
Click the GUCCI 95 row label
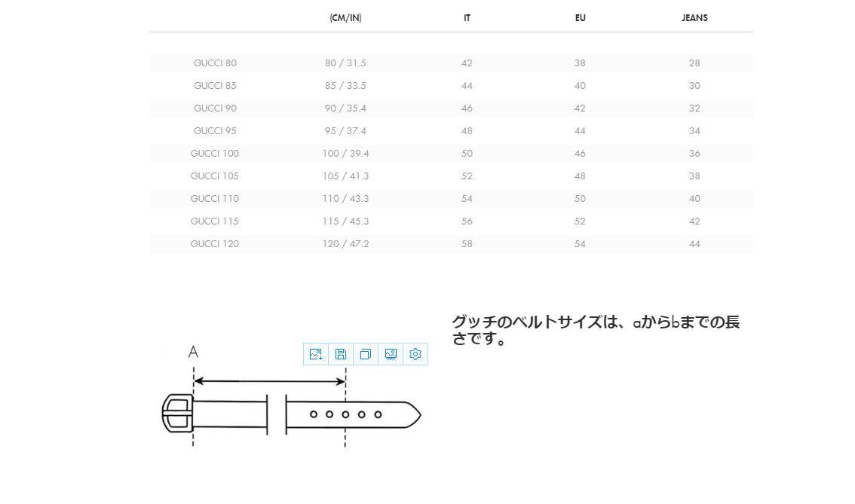tap(215, 131)
